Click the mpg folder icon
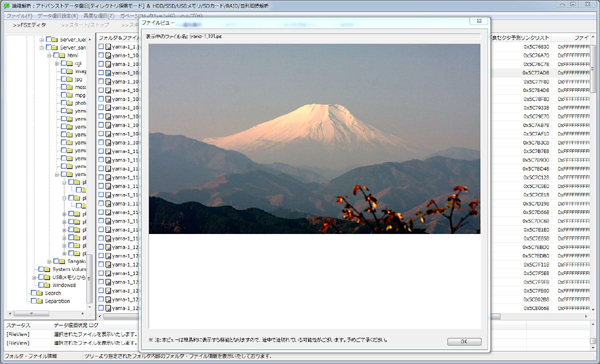This screenshot has width=600, height=364. pyautogui.click(x=70, y=95)
